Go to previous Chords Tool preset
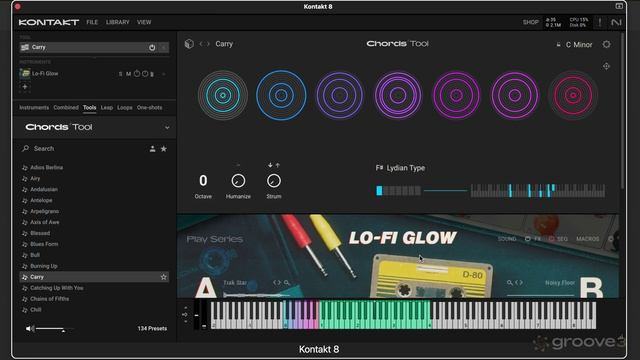The image size is (640, 360). click(201, 44)
